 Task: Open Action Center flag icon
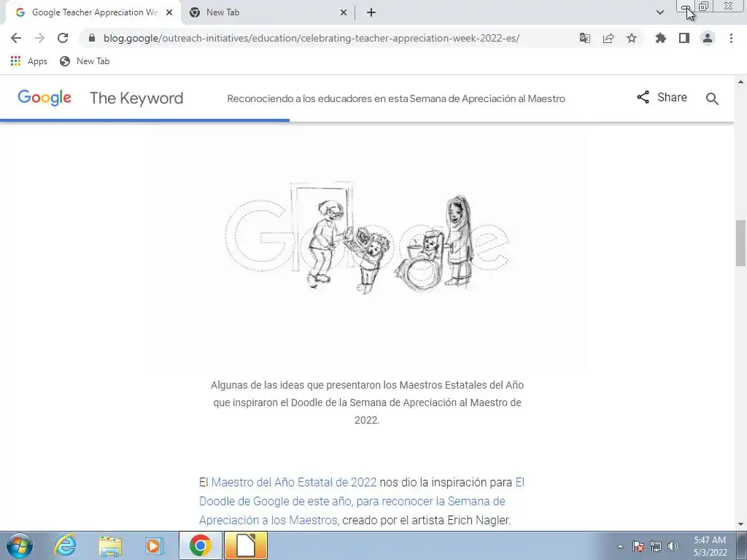click(x=638, y=546)
